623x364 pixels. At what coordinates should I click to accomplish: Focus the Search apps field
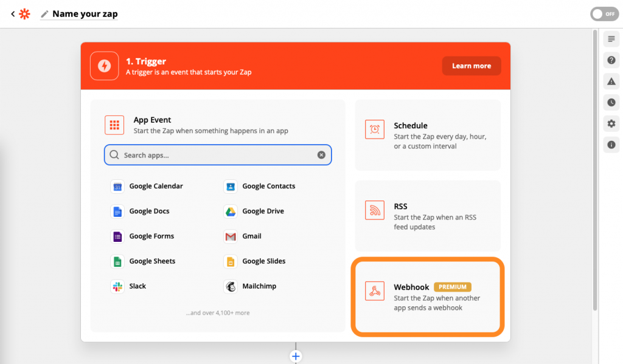click(x=218, y=155)
